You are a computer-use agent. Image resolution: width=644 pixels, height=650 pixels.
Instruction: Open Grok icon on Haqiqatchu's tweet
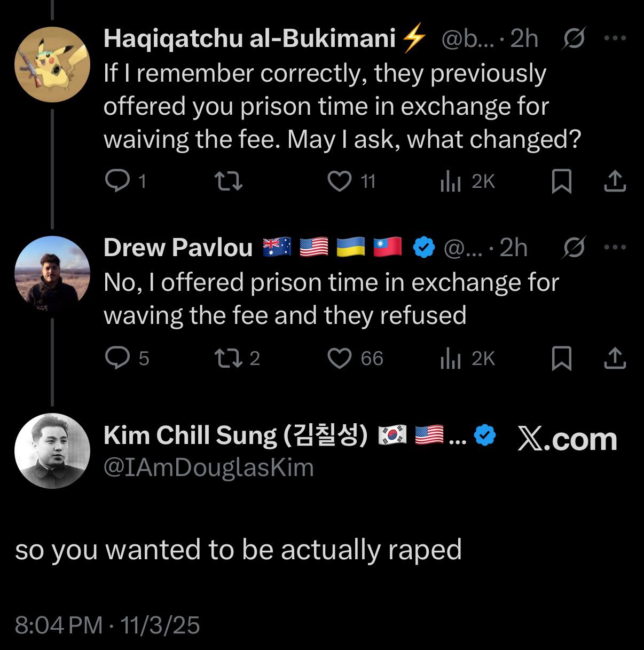tap(574, 38)
